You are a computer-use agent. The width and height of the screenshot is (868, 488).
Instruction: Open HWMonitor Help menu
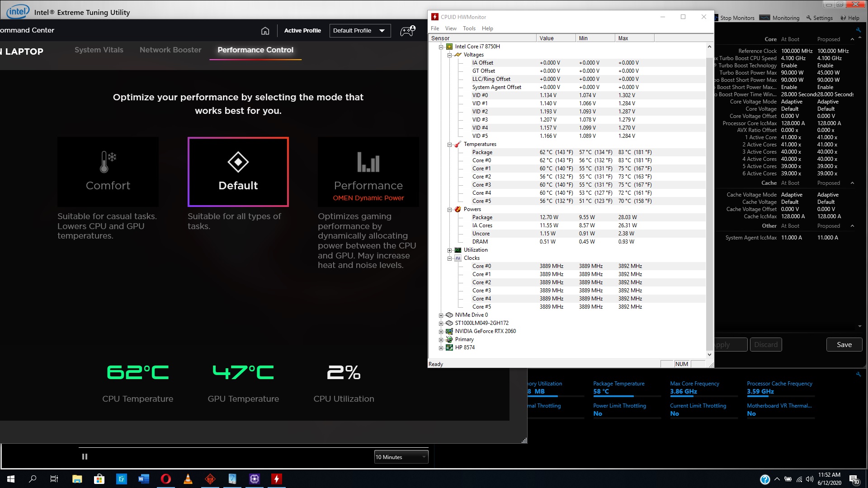(x=487, y=28)
